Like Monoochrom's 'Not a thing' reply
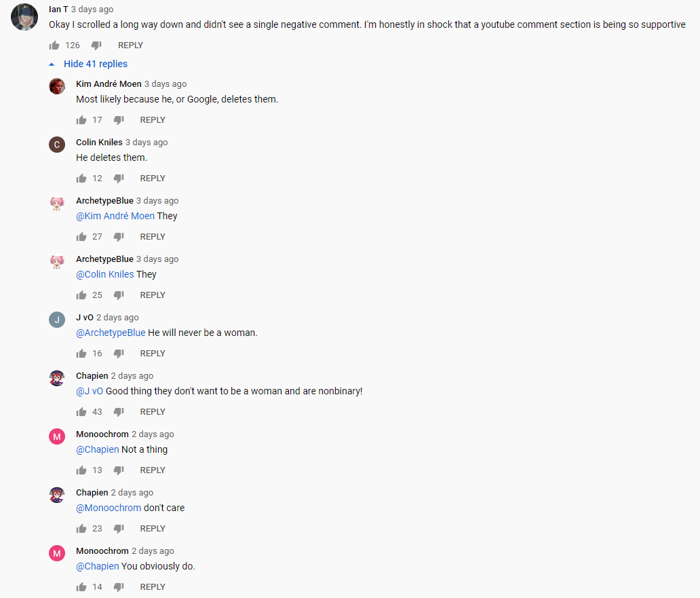The image size is (700, 598). [81, 470]
